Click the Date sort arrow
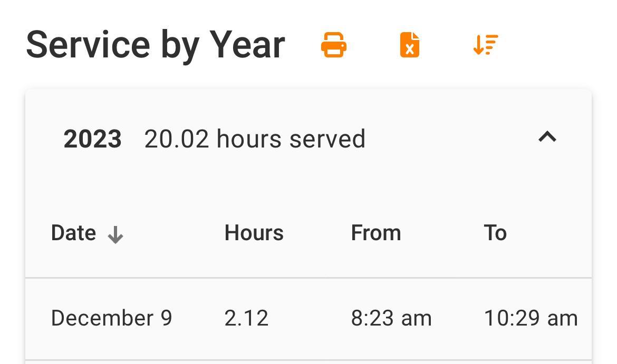The image size is (617, 364). point(115,235)
